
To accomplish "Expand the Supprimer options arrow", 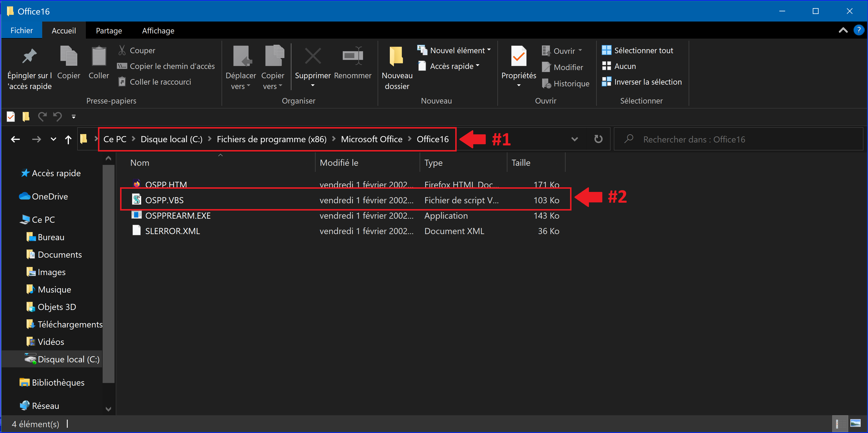I will click(313, 85).
